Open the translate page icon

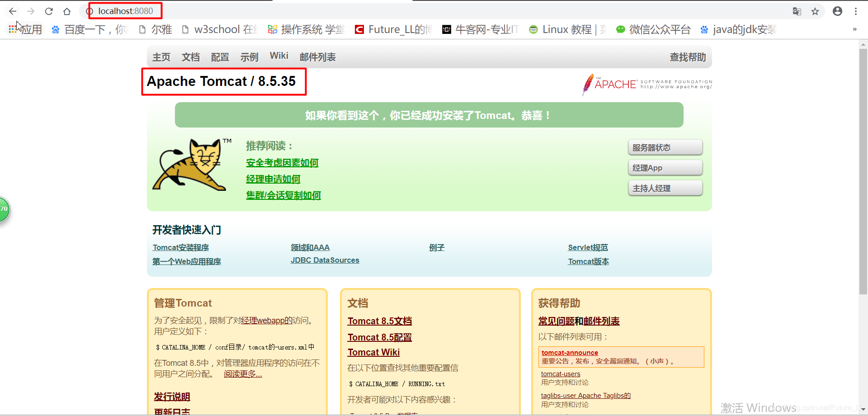pyautogui.click(x=797, y=11)
